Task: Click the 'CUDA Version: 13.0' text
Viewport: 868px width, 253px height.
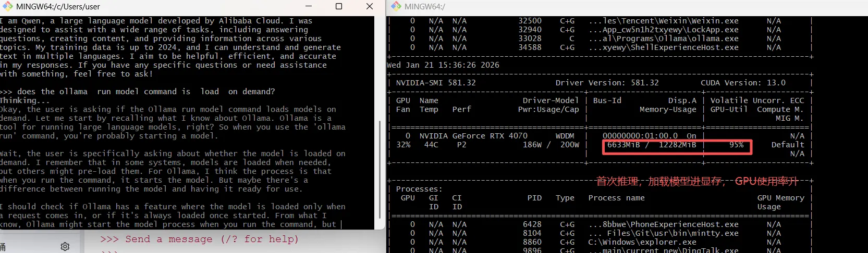Action: point(743,83)
